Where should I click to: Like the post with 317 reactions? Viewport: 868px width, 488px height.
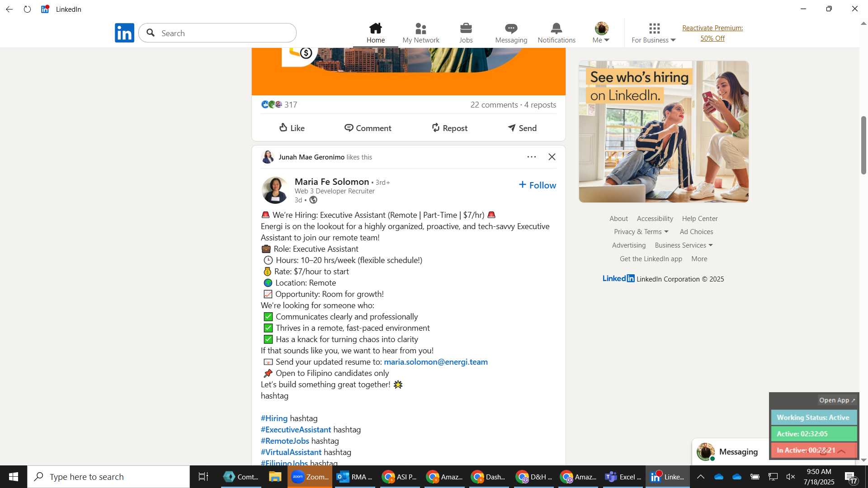(x=292, y=128)
